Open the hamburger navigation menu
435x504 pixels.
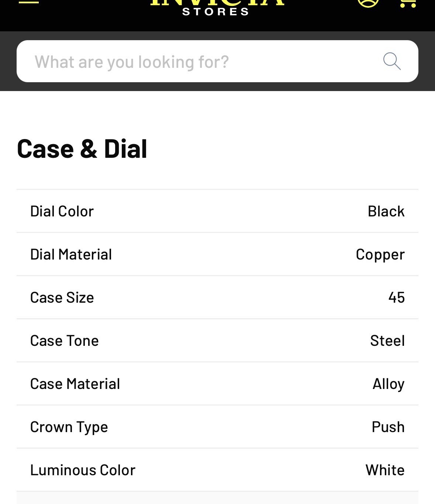[x=29, y=2]
